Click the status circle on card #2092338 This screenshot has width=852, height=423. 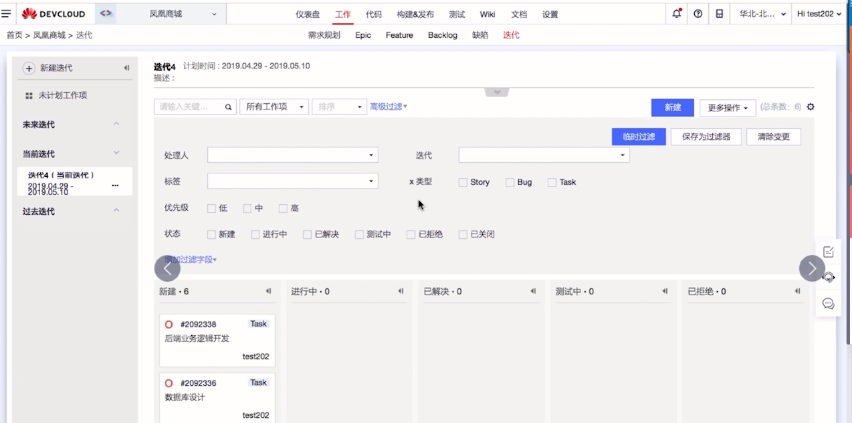[x=168, y=325]
